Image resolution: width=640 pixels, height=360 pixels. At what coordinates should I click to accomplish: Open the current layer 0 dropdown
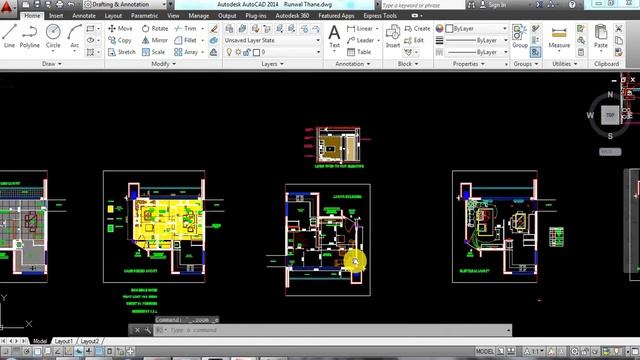click(272, 52)
